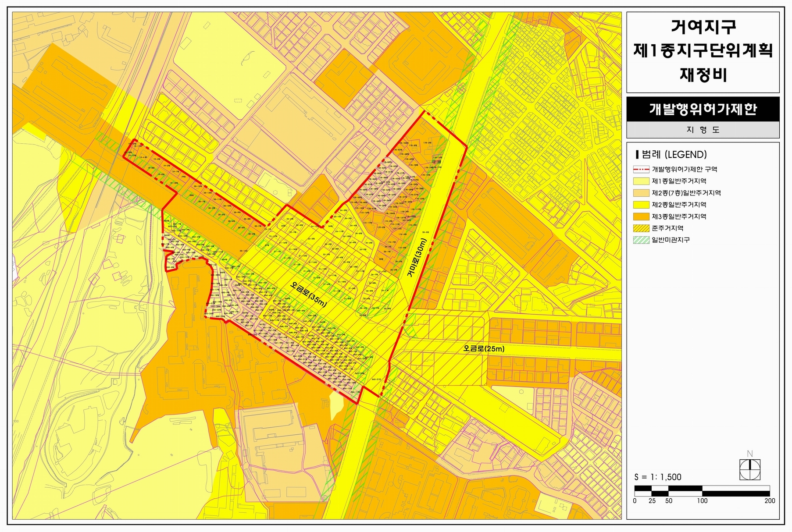
Task: Click the north arrow compass symbol
Action: click(750, 470)
